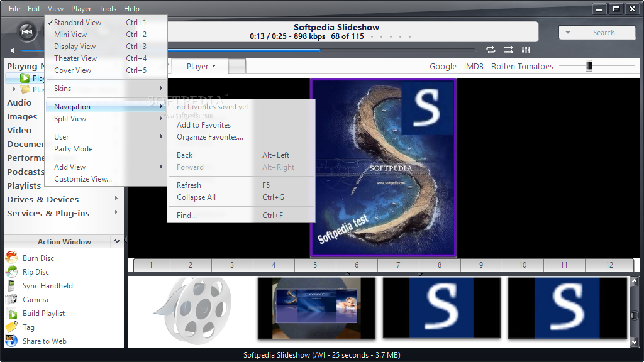Viewport: 644px width, 362px height.
Task: Toggle repeat playback icon
Action: tap(491, 50)
